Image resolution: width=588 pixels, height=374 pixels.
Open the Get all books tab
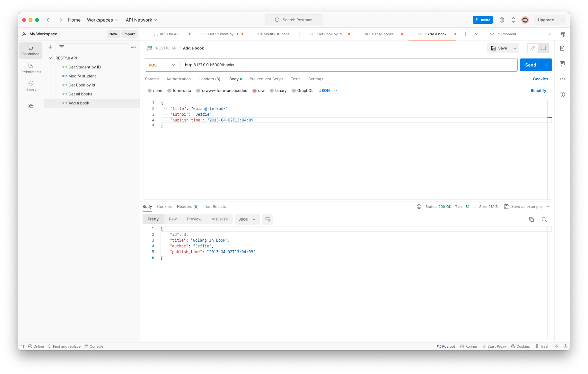tap(379, 34)
